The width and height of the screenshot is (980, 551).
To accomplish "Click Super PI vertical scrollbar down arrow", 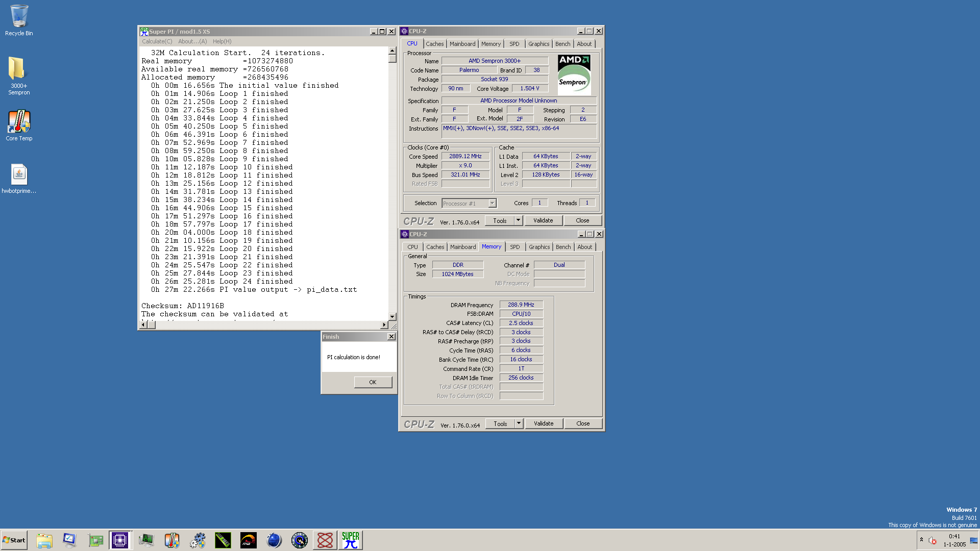I will pos(392,317).
